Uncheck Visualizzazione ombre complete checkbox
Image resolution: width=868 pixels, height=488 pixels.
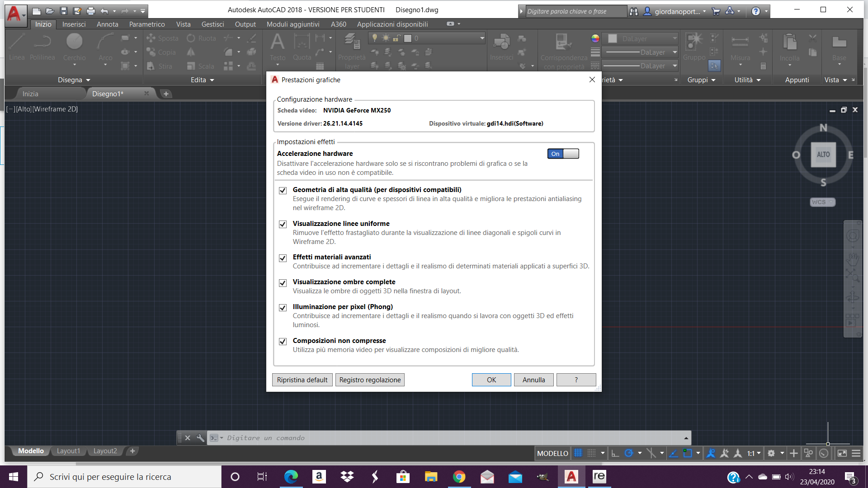(x=283, y=283)
